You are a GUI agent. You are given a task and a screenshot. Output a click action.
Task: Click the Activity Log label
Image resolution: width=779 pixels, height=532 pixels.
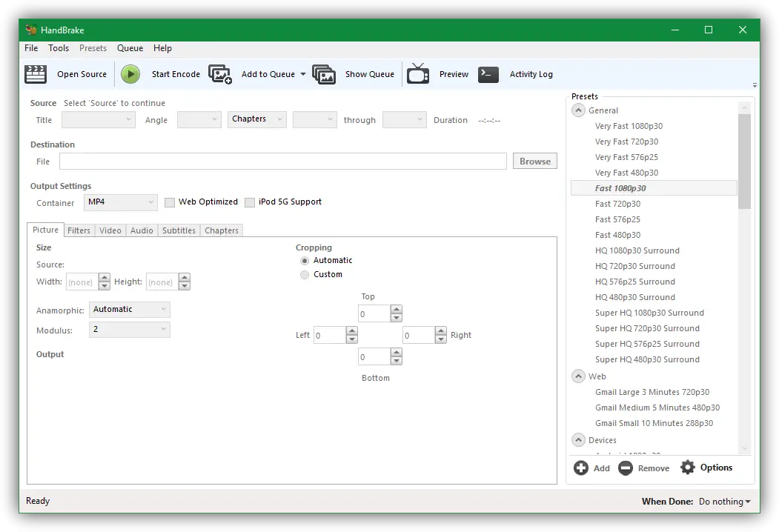coord(531,74)
